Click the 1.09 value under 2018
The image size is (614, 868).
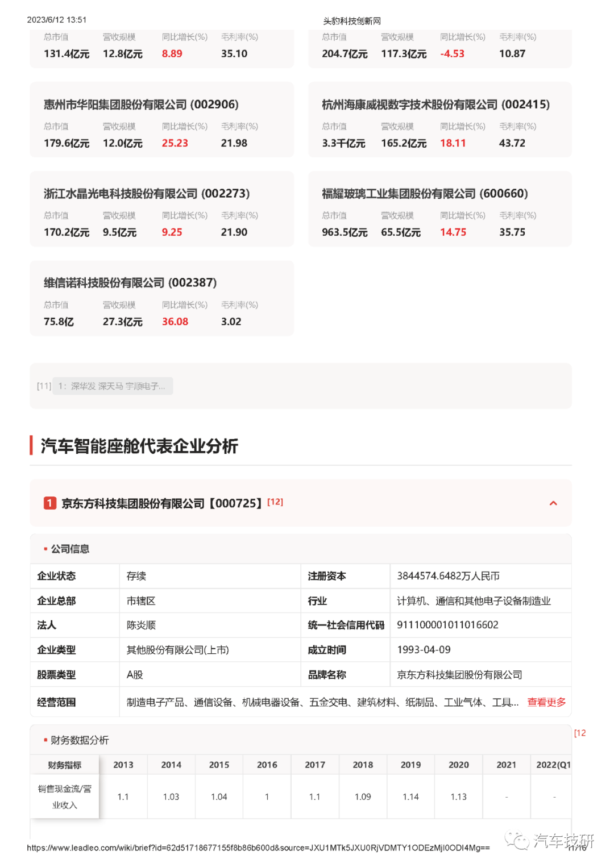(363, 797)
